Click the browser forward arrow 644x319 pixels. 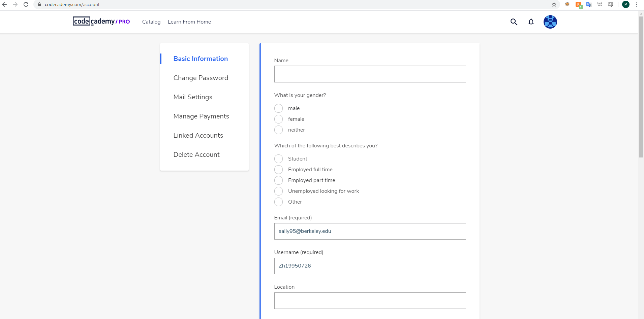click(15, 4)
